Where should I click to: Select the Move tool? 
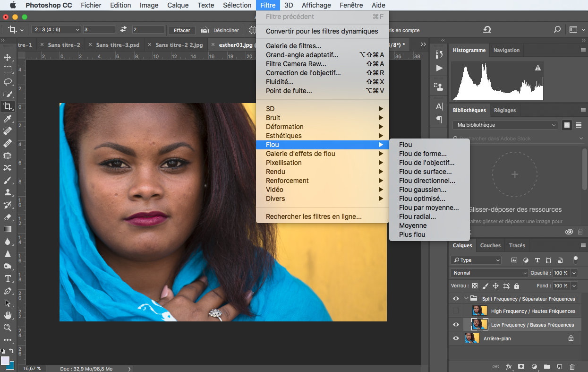pyautogui.click(x=8, y=58)
